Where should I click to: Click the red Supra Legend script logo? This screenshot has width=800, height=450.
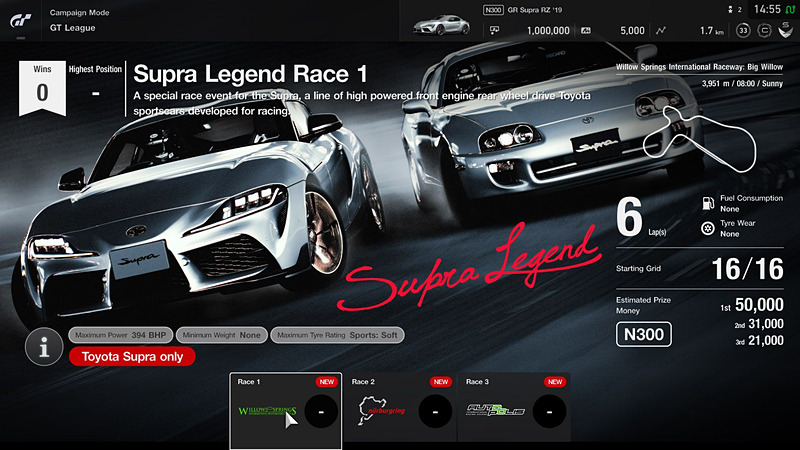(x=472, y=268)
